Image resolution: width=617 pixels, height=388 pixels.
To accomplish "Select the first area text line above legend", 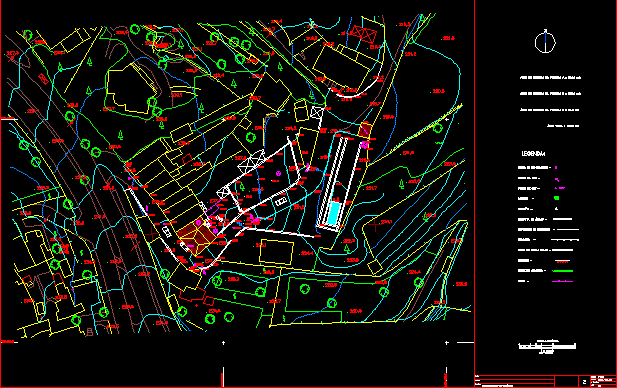I will 550,78.
